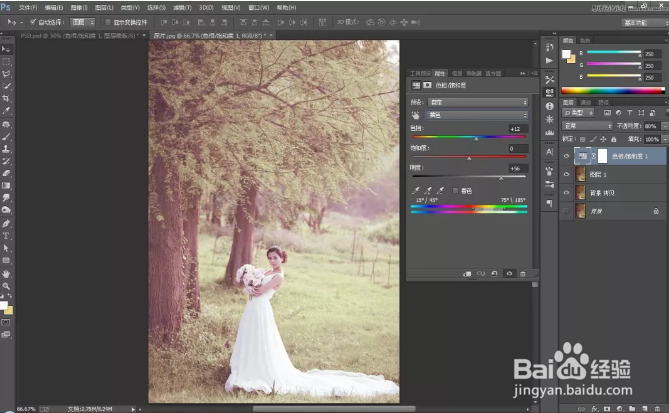Select the Zoom tool
The height and width of the screenshot is (413, 669).
[6, 286]
